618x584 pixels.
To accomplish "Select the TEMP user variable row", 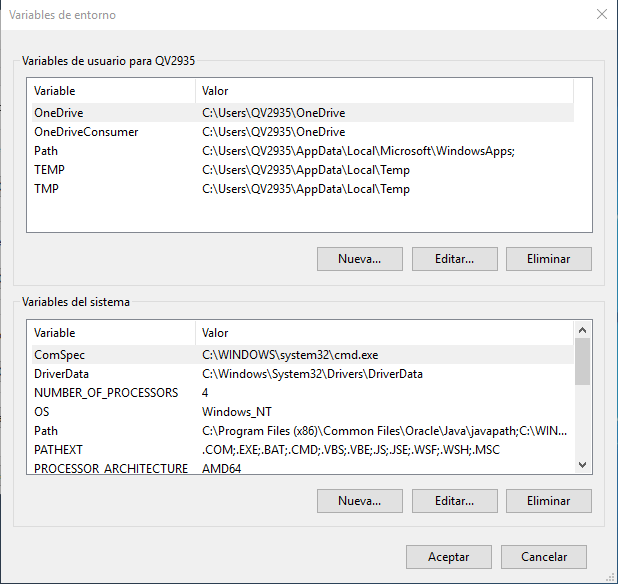I will coord(49,170).
